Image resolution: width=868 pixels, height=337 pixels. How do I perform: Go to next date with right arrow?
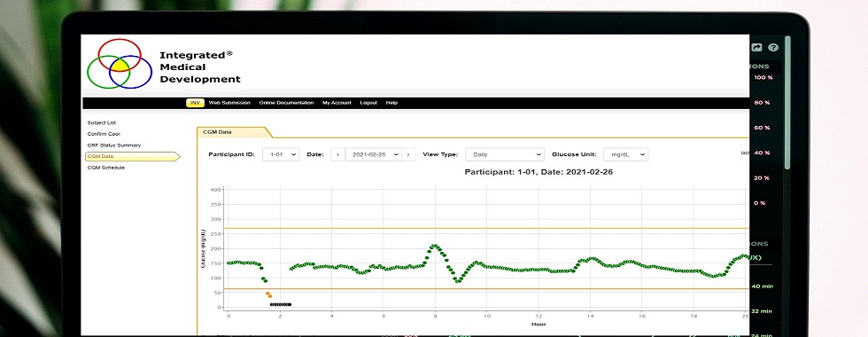point(408,154)
